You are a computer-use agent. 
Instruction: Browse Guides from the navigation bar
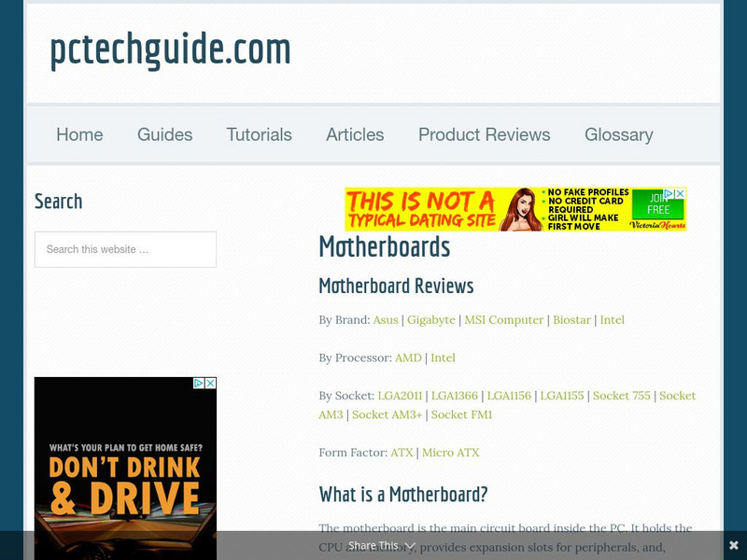click(x=164, y=134)
